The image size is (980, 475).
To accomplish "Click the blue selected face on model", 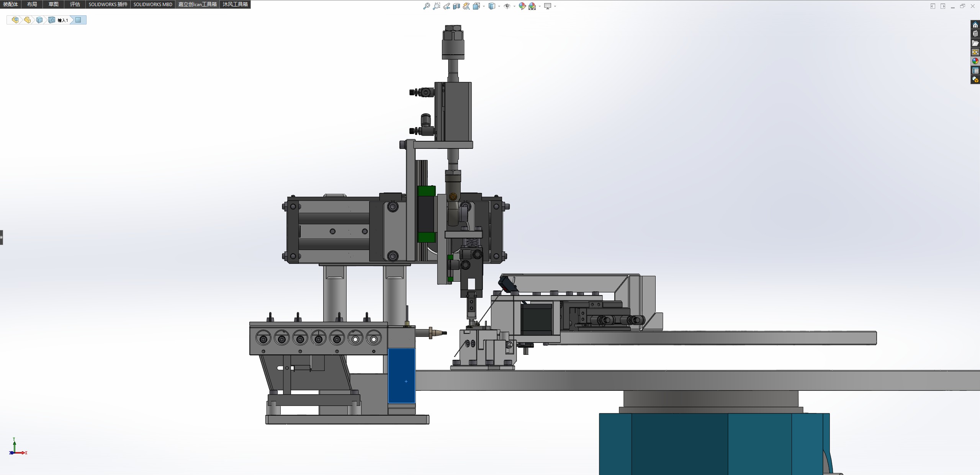I will pyautogui.click(x=401, y=375).
